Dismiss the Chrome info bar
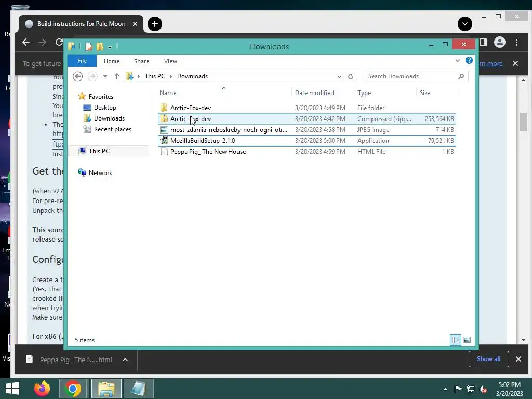Screen dimensions: 532x399 pyautogui.click(x=515, y=63)
